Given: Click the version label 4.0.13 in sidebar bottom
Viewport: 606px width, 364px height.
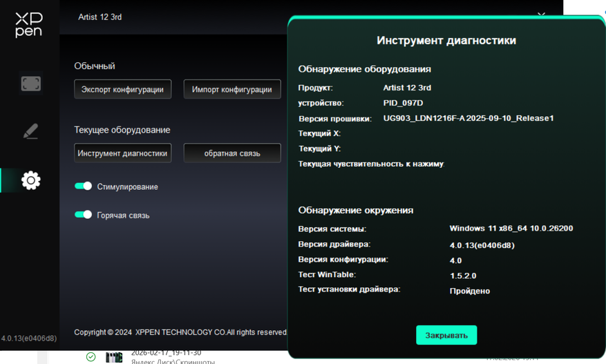Looking at the screenshot, I should click(29, 338).
